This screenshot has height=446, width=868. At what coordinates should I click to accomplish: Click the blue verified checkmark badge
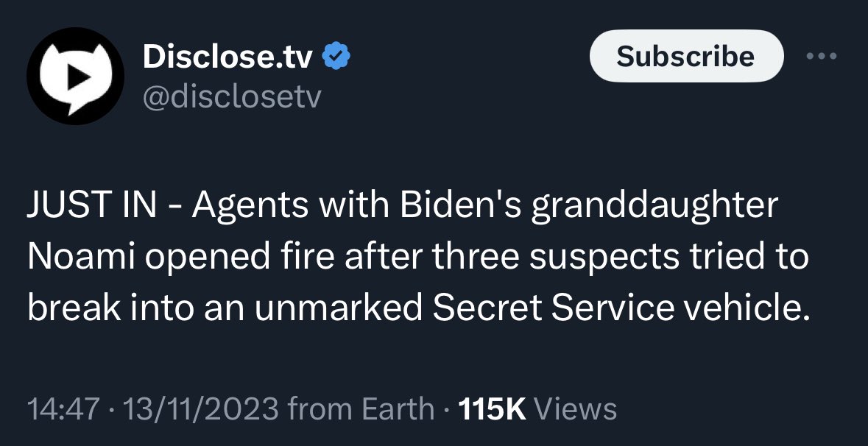pyautogui.click(x=336, y=57)
